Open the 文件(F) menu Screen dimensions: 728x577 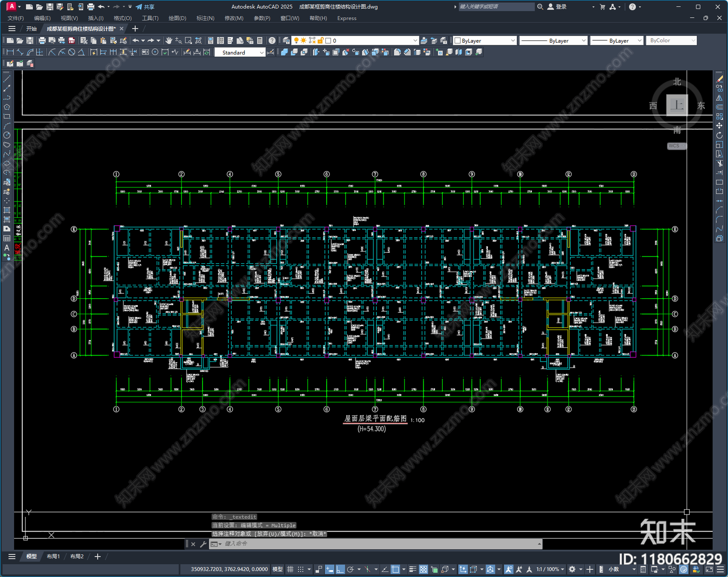click(15, 18)
